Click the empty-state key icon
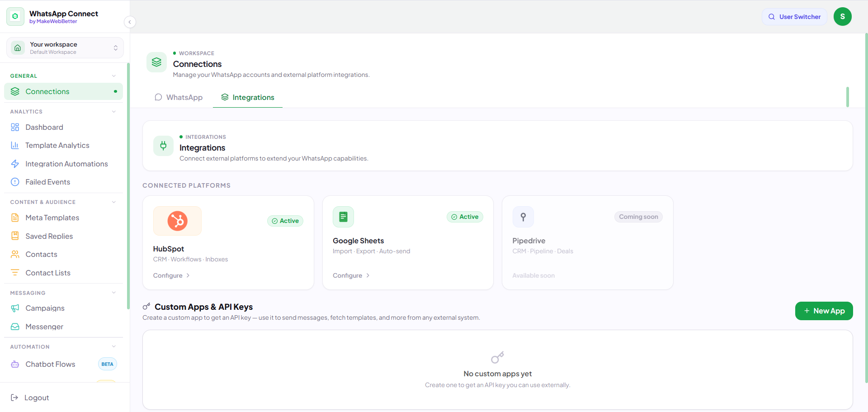The height and width of the screenshot is (412, 868). click(498, 358)
